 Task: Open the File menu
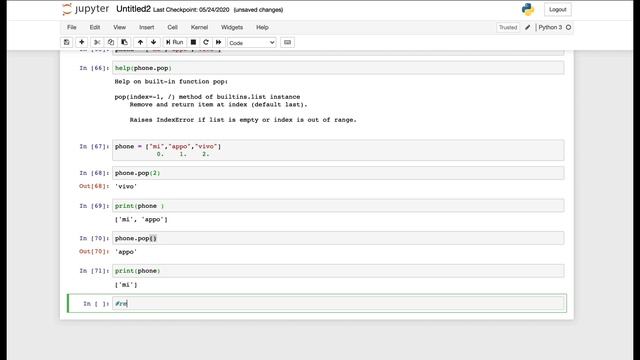(72, 27)
